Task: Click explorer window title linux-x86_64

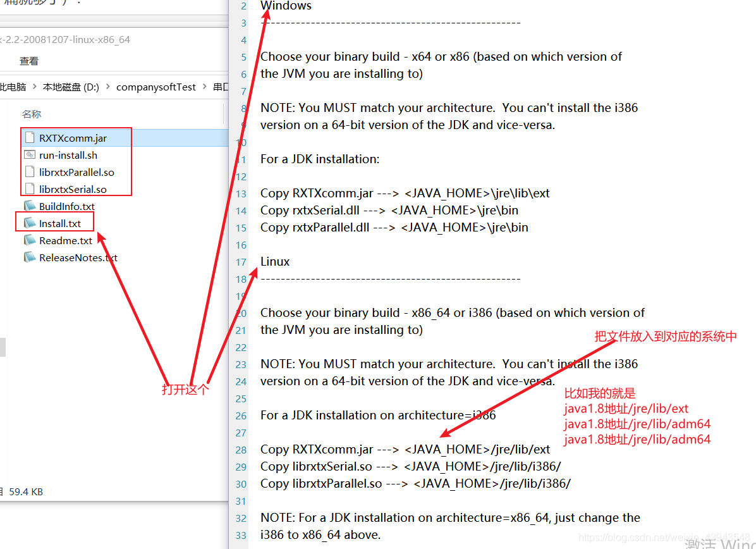Action: (x=65, y=40)
